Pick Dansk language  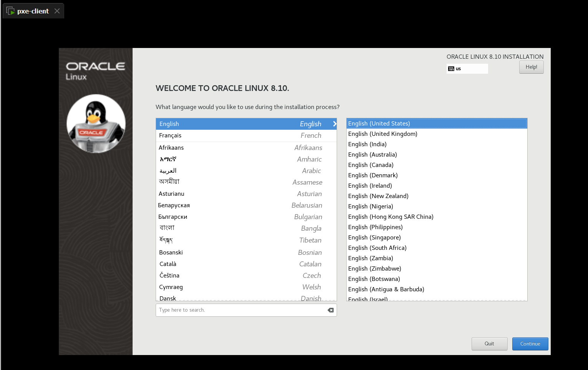[x=246, y=297]
